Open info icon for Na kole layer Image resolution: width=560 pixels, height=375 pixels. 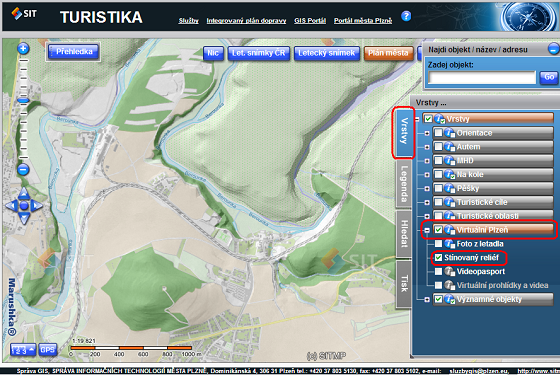click(450, 174)
